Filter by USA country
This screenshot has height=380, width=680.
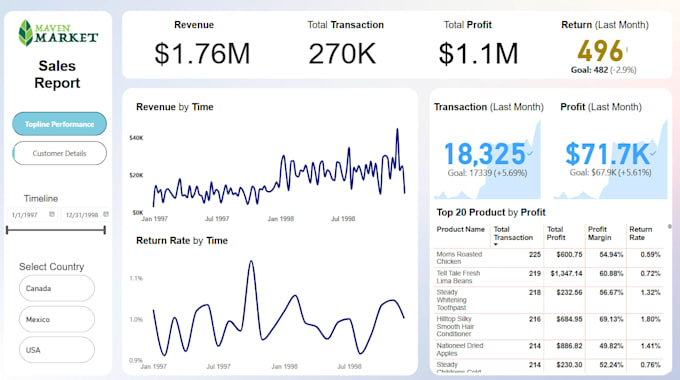pyautogui.click(x=57, y=350)
